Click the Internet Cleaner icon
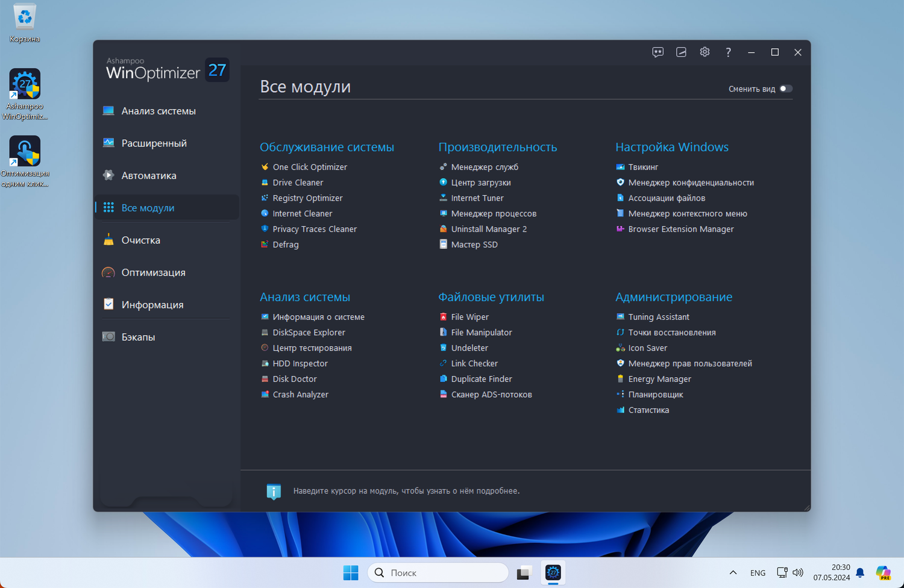 [265, 213]
